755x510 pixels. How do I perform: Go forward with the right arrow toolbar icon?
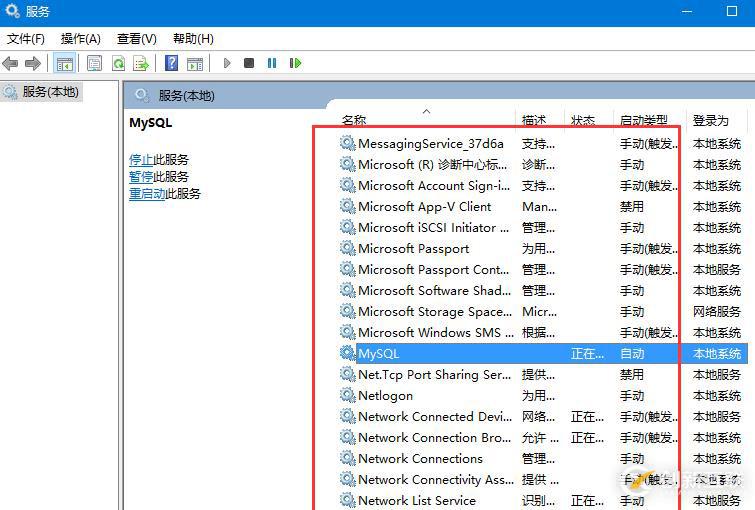click(33, 63)
